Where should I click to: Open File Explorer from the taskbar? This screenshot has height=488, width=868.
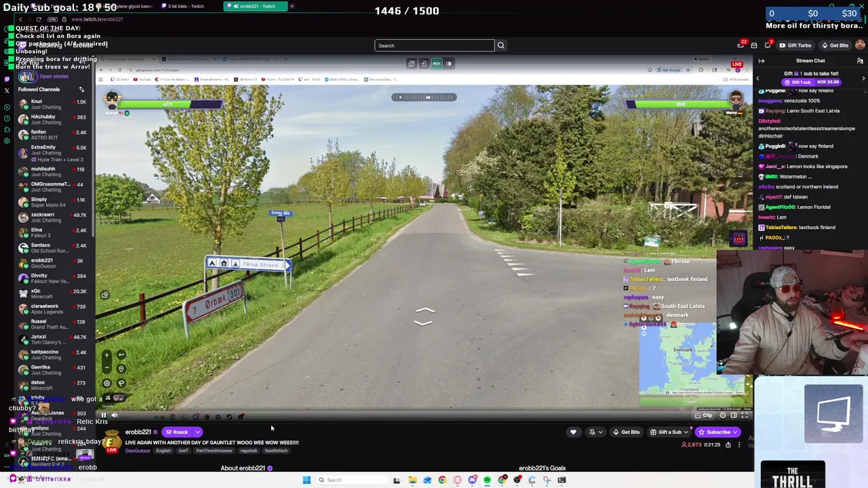pyautogui.click(x=412, y=480)
